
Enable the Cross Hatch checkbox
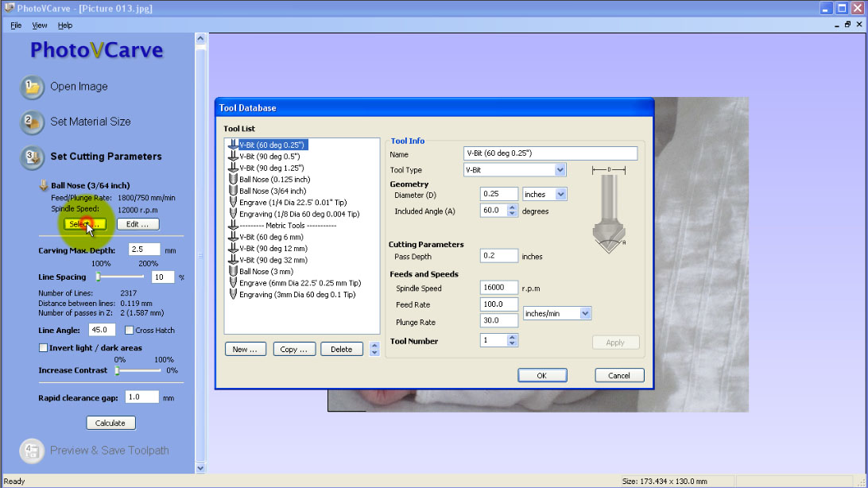(129, 331)
